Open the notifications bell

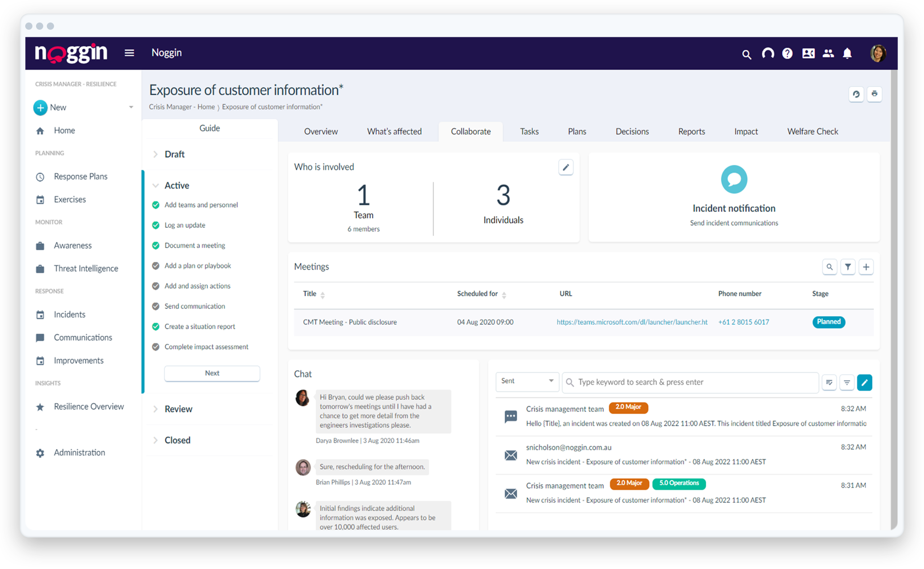(847, 53)
